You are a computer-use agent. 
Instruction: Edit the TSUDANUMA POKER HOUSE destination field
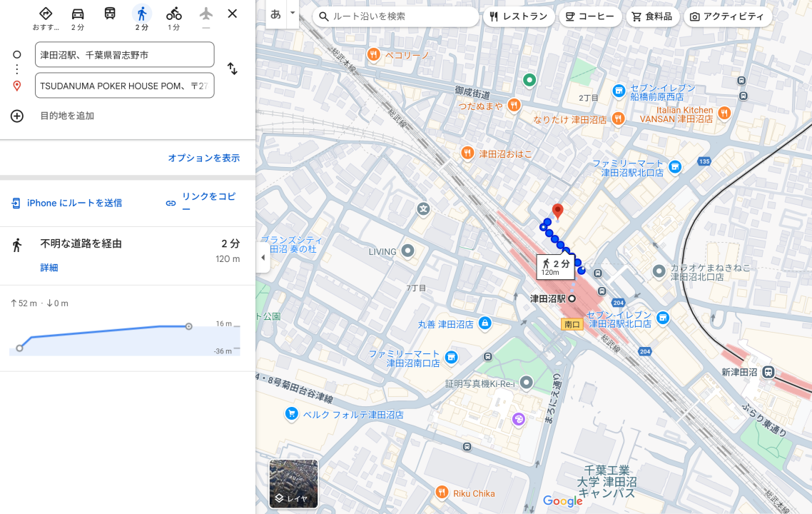(124, 86)
